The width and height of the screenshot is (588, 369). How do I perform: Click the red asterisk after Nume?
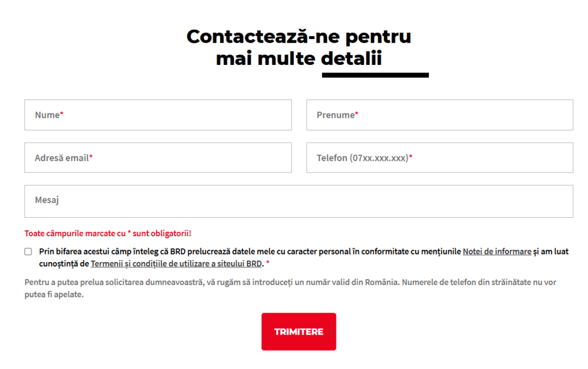(x=61, y=115)
